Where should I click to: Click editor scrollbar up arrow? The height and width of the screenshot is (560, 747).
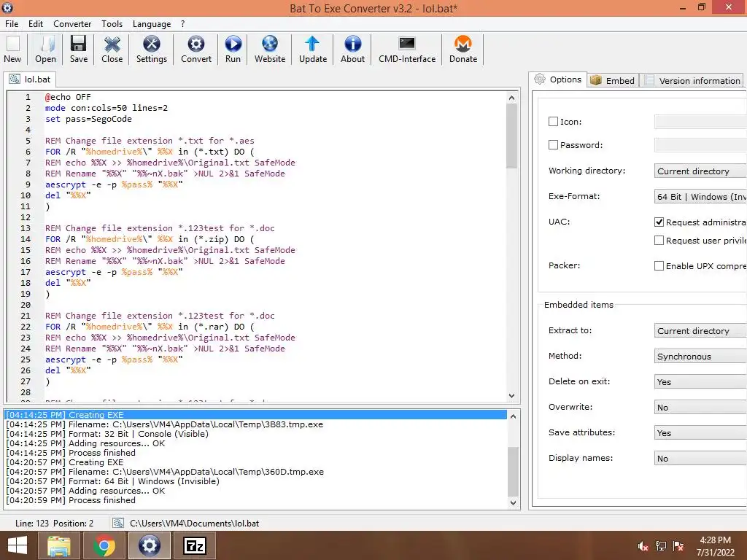click(x=511, y=98)
